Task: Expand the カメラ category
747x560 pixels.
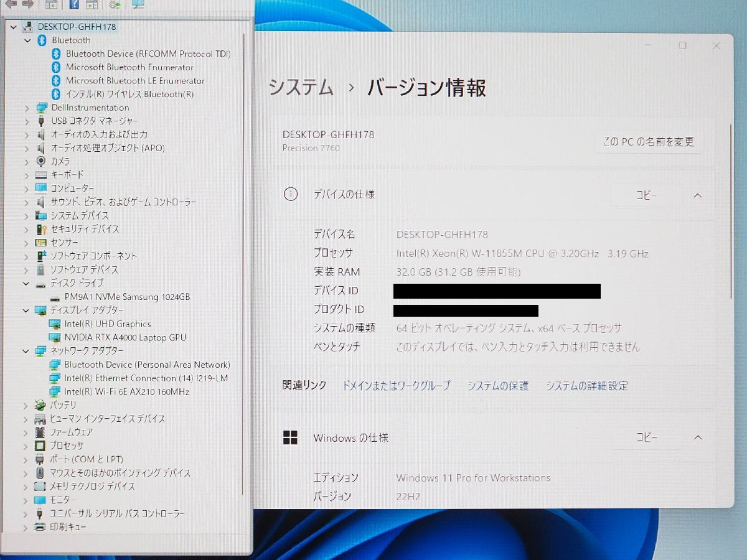Action: (27, 161)
